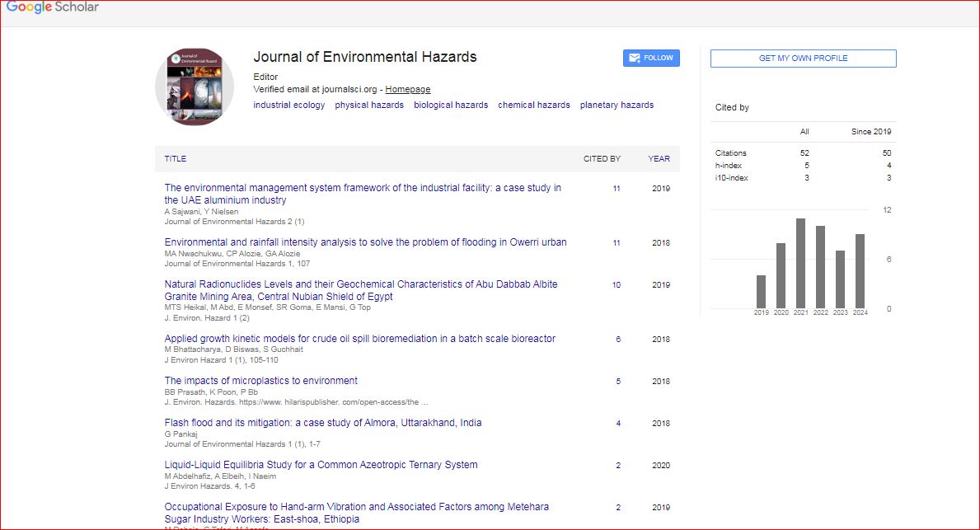The height and width of the screenshot is (530, 980).
Task: Click the 2021 bar in citations chart
Action: pyautogui.click(x=800, y=263)
